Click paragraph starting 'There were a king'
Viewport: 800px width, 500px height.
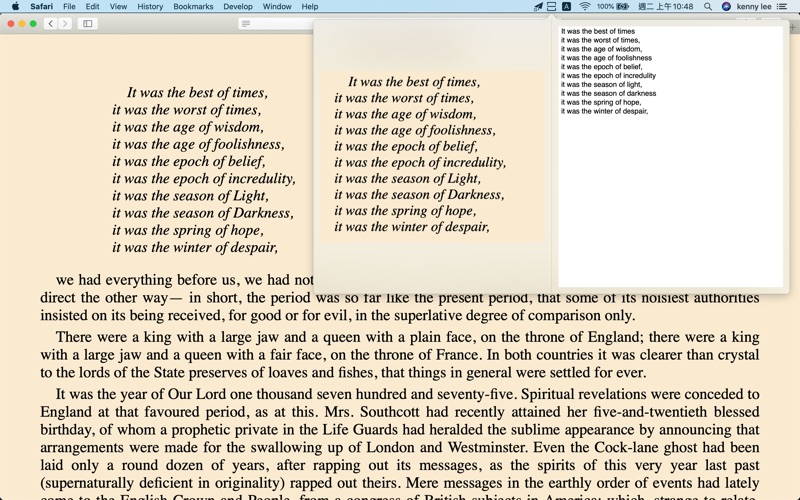399,355
